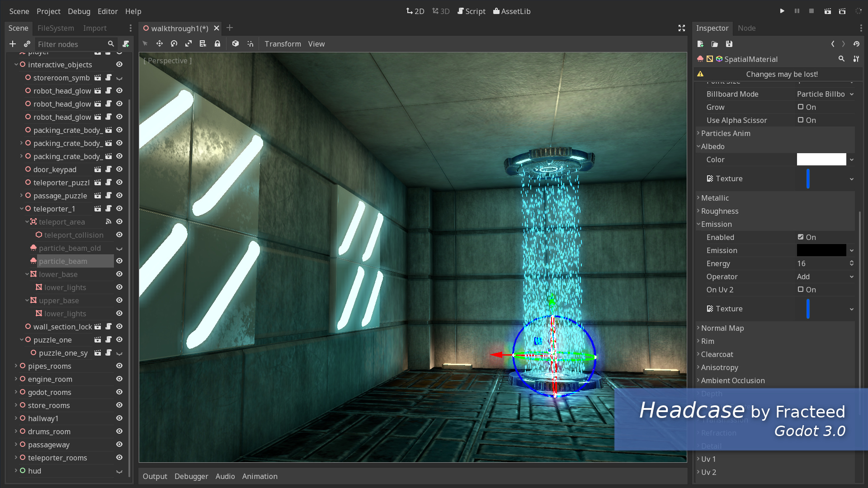Click the pause scene button
The width and height of the screenshot is (868, 488).
pos(797,11)
